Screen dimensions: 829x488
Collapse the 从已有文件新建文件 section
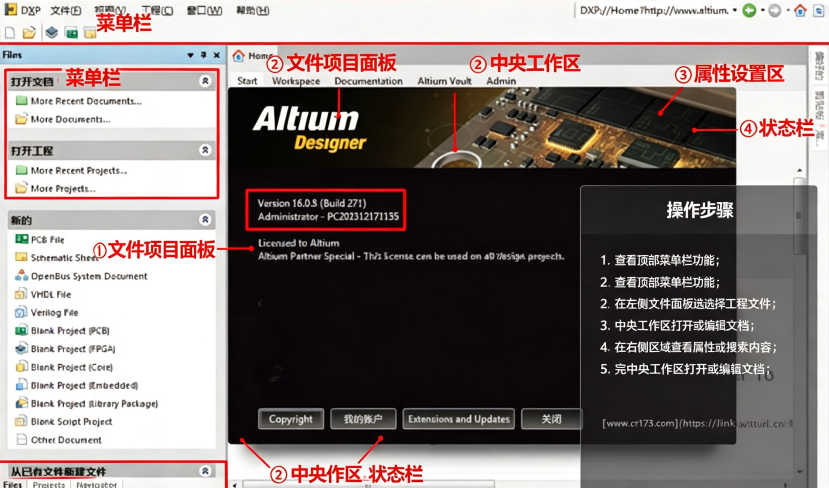point(205,471)
